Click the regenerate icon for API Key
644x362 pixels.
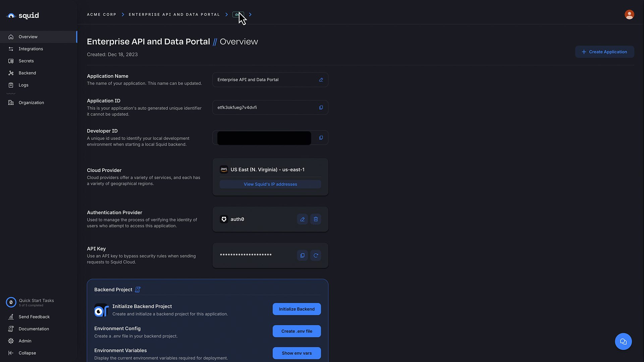[316, 255]
